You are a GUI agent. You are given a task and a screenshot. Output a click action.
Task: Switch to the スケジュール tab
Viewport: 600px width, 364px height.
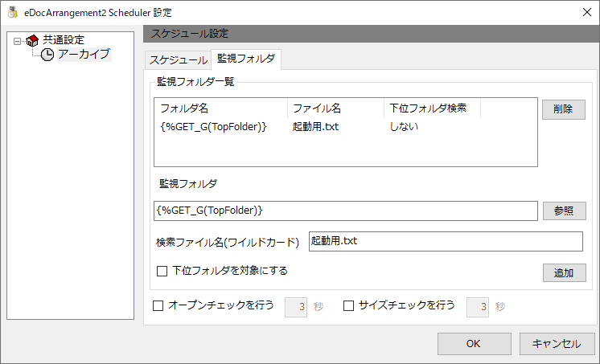click(x=178, y=60)
